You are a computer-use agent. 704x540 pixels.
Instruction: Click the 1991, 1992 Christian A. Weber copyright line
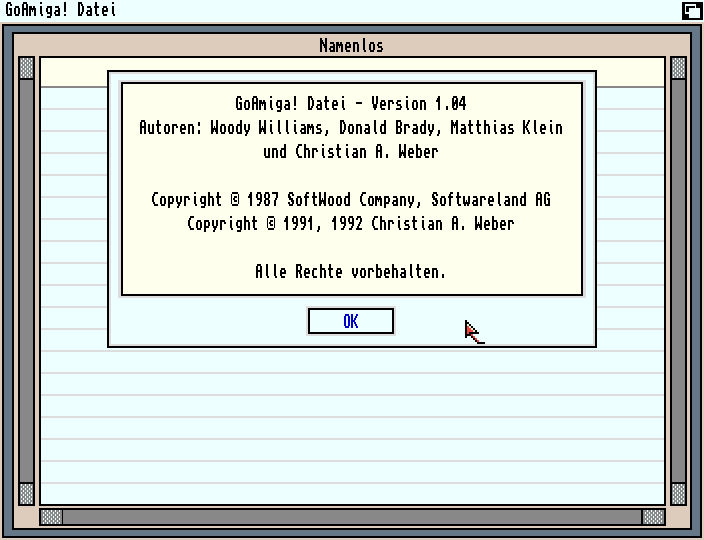[351, 224]
